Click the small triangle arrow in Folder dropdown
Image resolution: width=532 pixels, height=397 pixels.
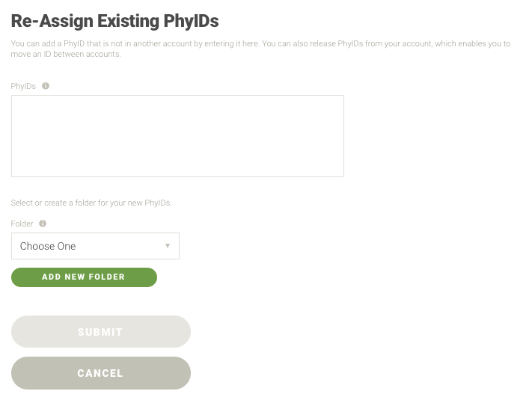tap(167, 246)
